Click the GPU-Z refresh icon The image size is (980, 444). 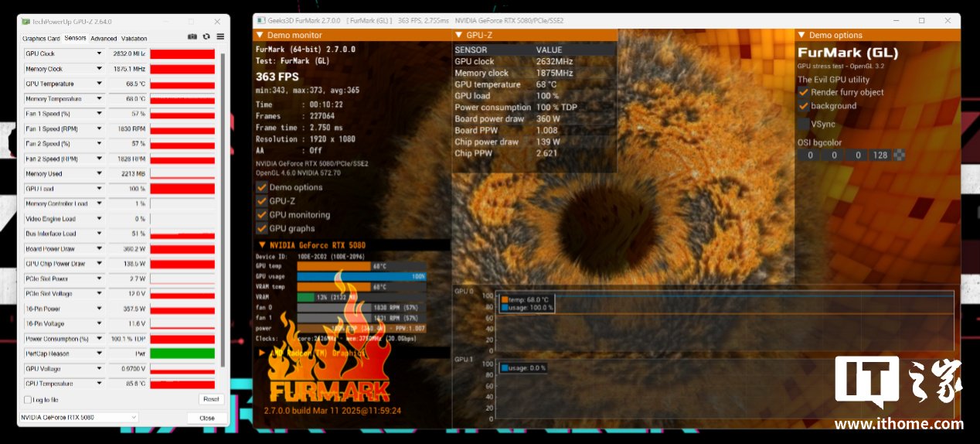tap(206, 37)
